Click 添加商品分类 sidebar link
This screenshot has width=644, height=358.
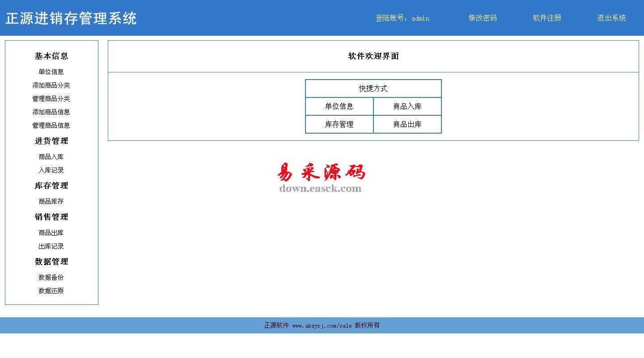coord(51,85)
